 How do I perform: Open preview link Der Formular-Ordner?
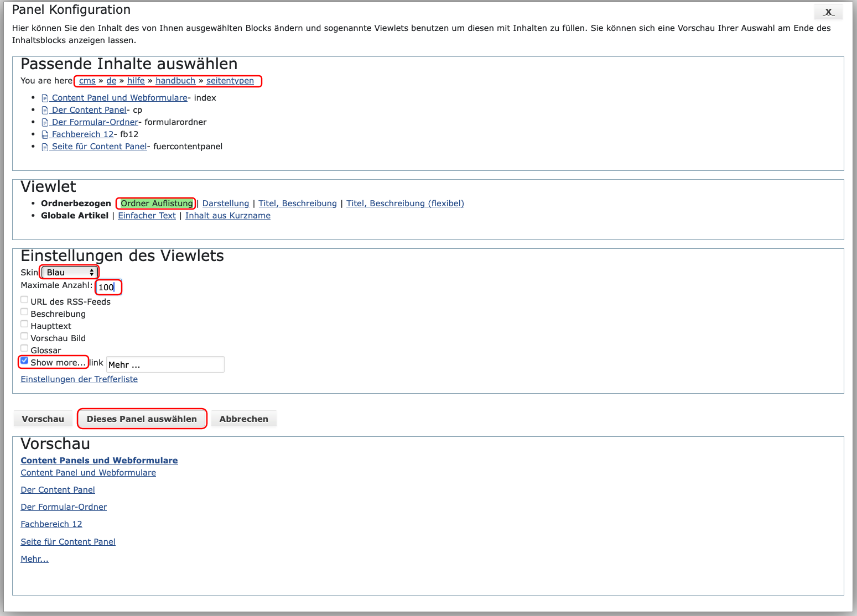click(64, 507)
